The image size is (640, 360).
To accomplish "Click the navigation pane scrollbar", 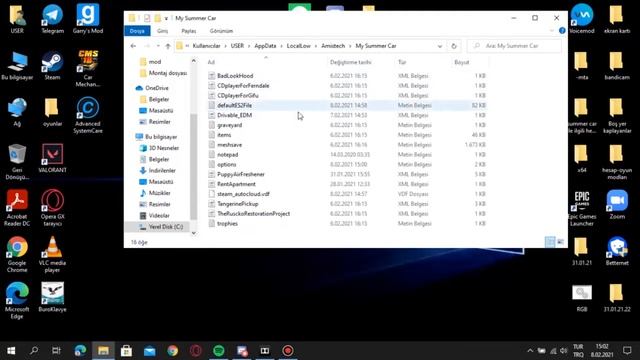I will [193, 167].
